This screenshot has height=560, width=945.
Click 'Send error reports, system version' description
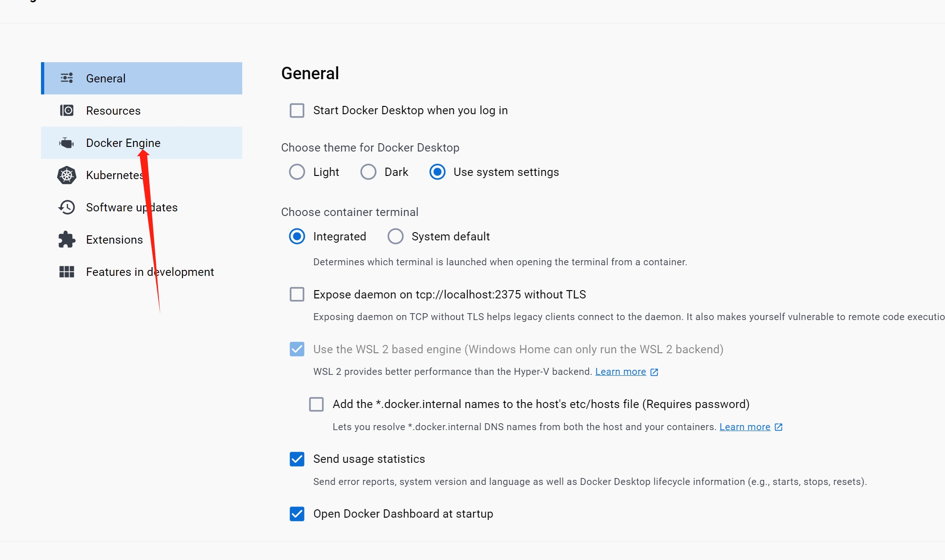[x=590, y=482]
